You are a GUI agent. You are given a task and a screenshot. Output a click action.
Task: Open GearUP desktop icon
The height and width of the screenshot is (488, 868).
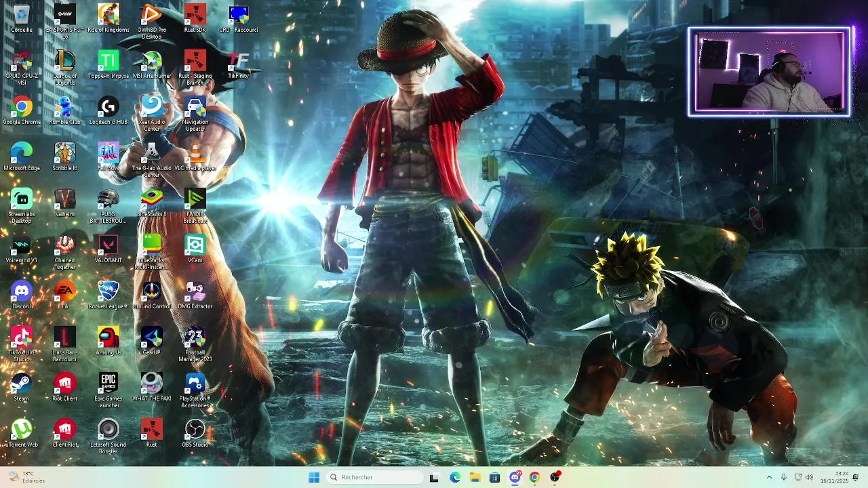(x=152, y=341)
